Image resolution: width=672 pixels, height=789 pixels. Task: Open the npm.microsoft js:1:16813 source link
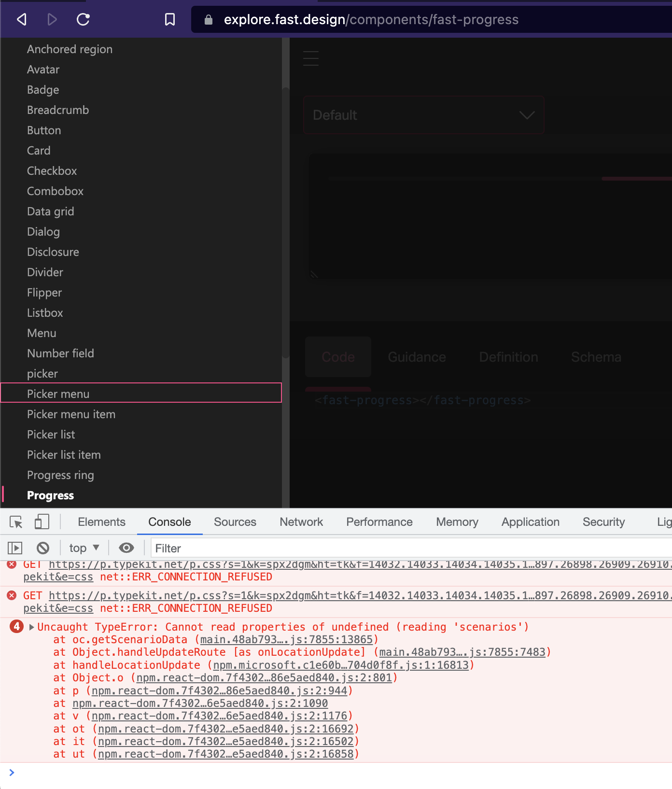[x=341, y=665]
